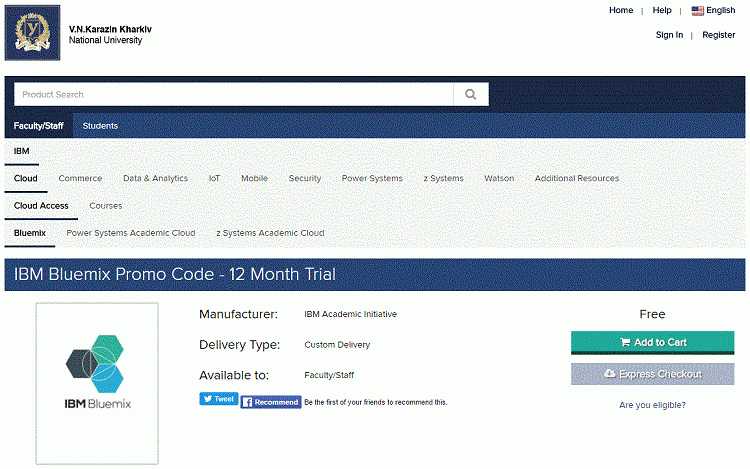Viewport: 750px width, 469px height.
Task: Open the Mobile tab
Action: pyautogui.click(x=254, y=178)
